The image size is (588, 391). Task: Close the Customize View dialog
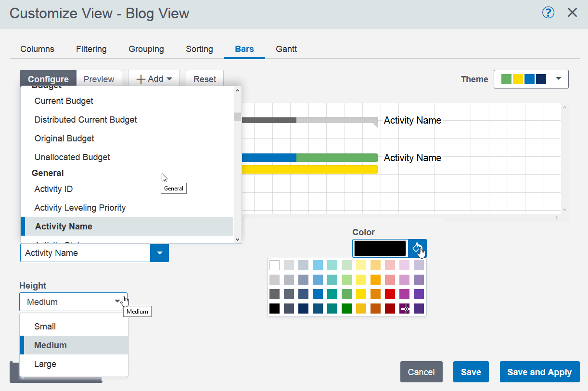(572, 13)
